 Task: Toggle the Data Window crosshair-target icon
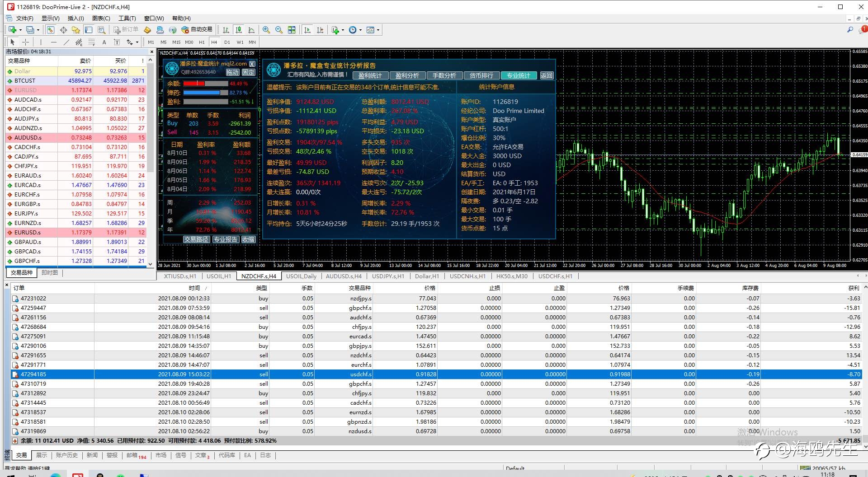(63, 30)
